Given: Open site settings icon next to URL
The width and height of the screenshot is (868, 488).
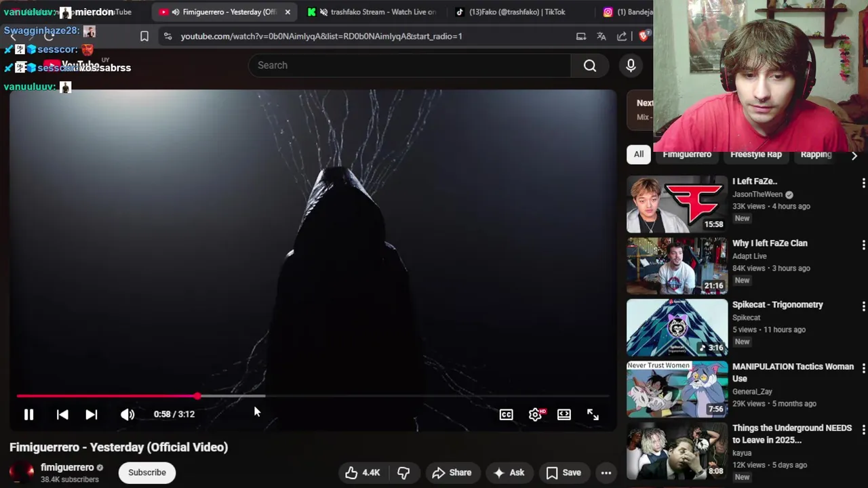Looking at the screenshot, I should [x=167, y=36].
